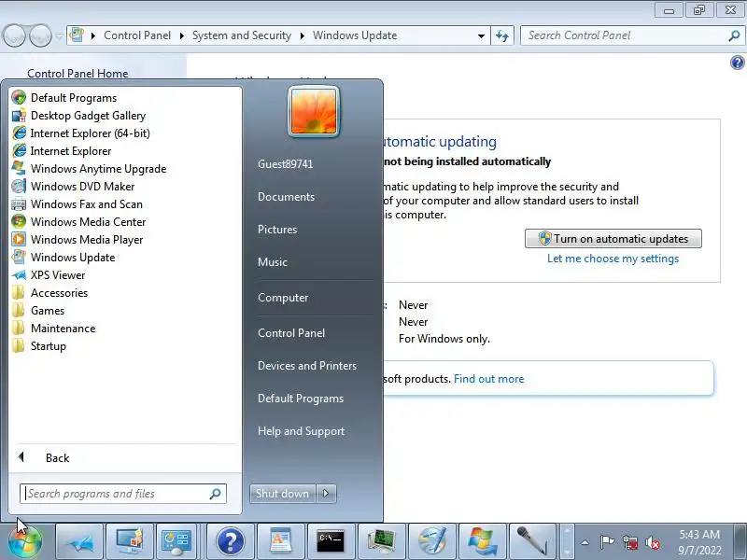Open Documents from the Start menu
Screen dimensions: 747x560
pos(286,197)
